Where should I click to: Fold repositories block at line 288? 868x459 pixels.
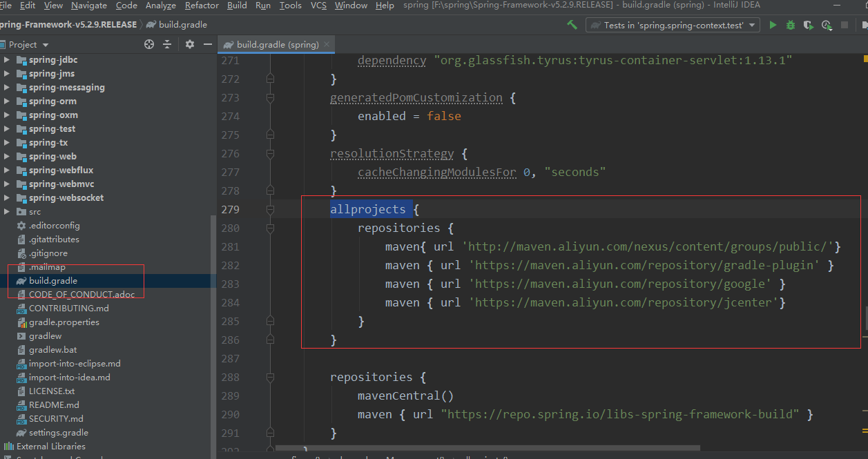tap(270, 377)
